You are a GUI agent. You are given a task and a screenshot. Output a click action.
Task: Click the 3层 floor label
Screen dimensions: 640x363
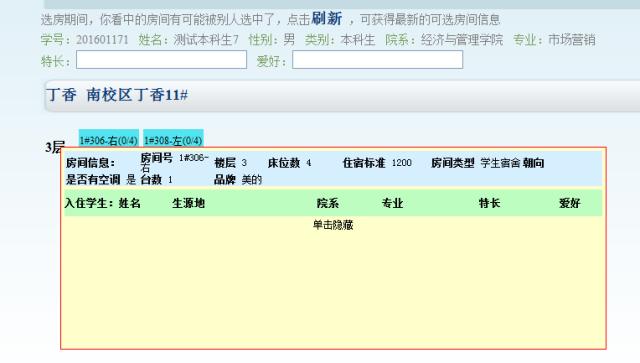(x=55, y=147)
